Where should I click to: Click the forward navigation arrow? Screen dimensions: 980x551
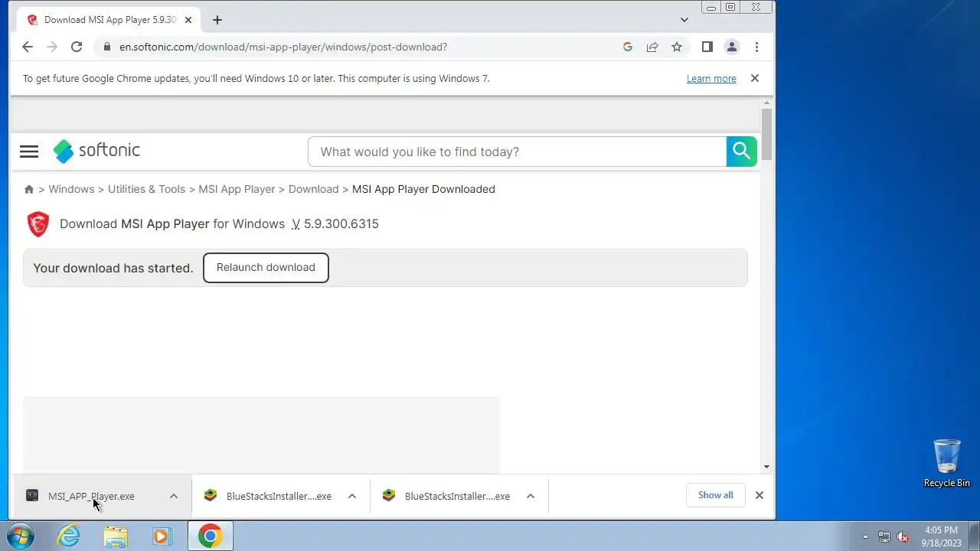52,47
